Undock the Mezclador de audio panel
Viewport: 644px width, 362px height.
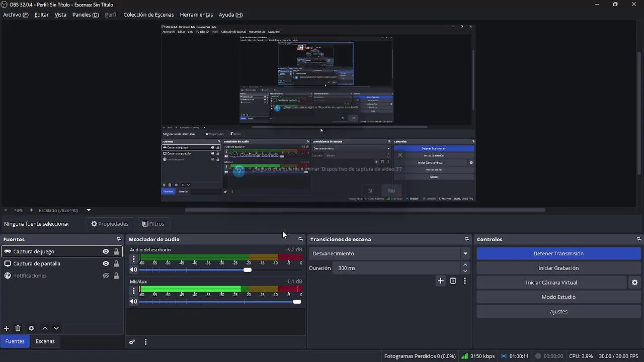[x=300, y=239]
